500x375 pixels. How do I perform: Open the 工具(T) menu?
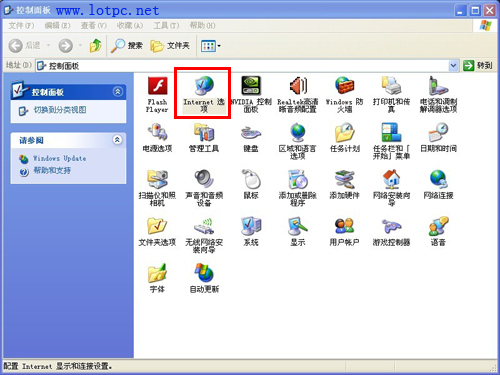[x=166, y=25]
